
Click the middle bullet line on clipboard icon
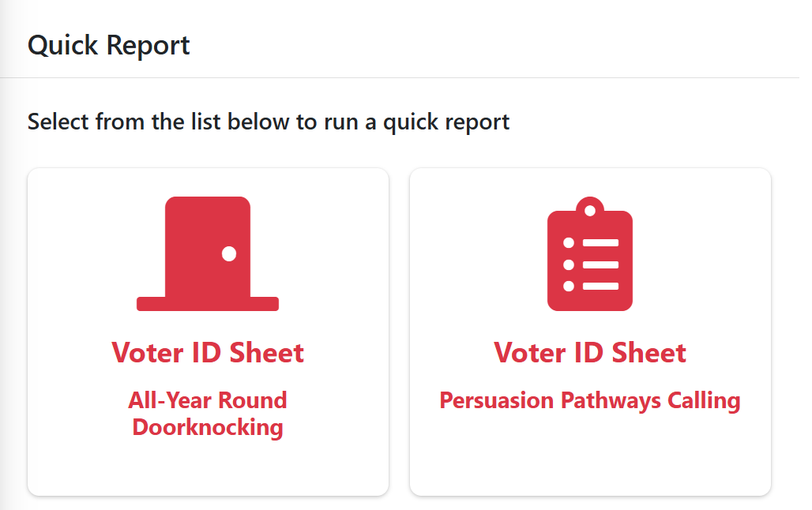click(591, 264)
